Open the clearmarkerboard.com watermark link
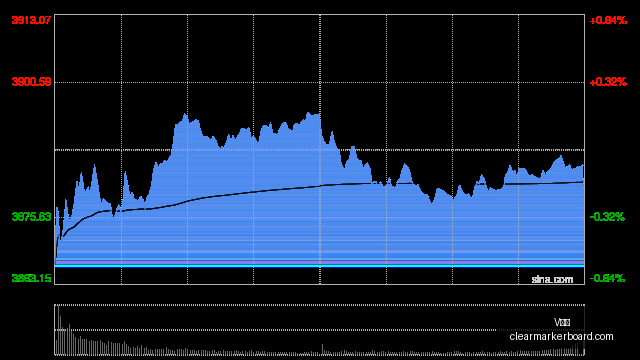640x360 pixels. (x=561, y=336)
